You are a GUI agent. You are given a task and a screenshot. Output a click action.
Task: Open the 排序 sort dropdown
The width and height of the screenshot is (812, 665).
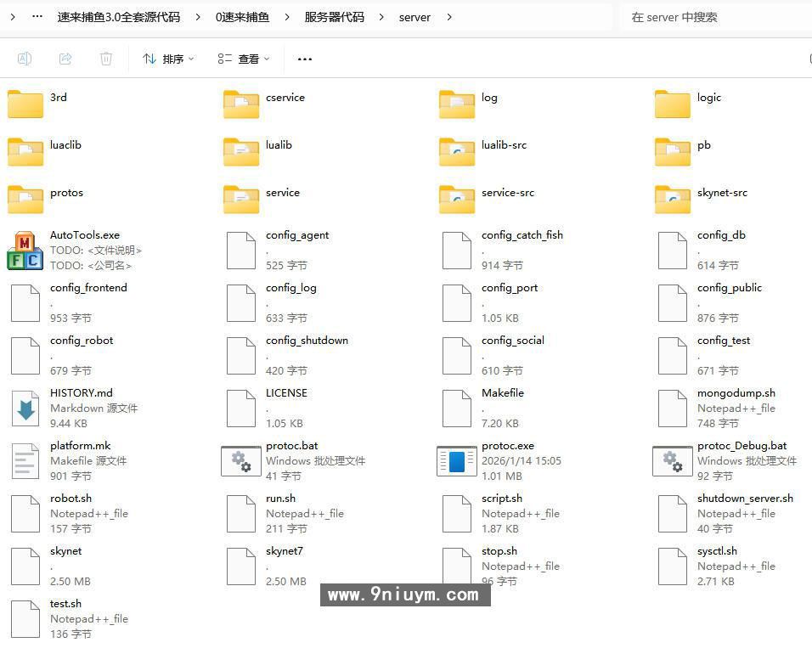(x=166, y=59)
